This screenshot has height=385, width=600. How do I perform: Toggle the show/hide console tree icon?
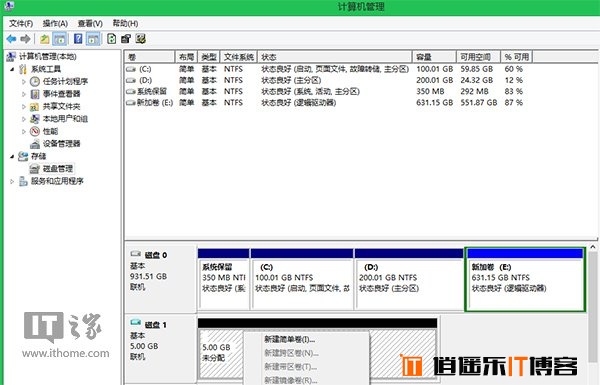click(59, 39)
